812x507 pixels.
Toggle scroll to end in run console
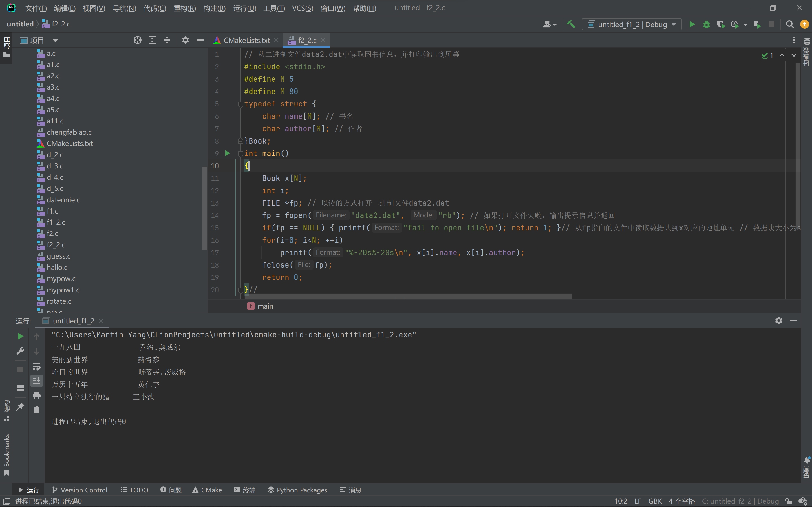(37, 381)
